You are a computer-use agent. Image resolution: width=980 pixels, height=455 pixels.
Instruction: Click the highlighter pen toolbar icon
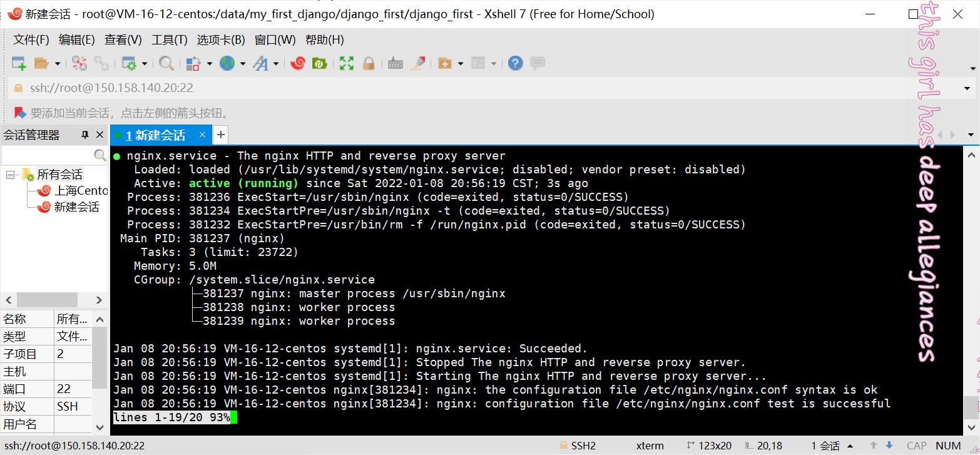pos(417,63)
